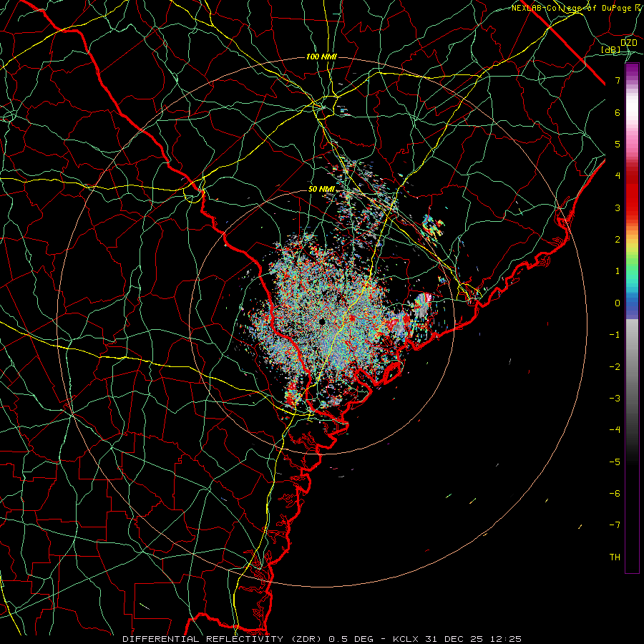Click the '-7' value on the color scale

coord(615,525)
